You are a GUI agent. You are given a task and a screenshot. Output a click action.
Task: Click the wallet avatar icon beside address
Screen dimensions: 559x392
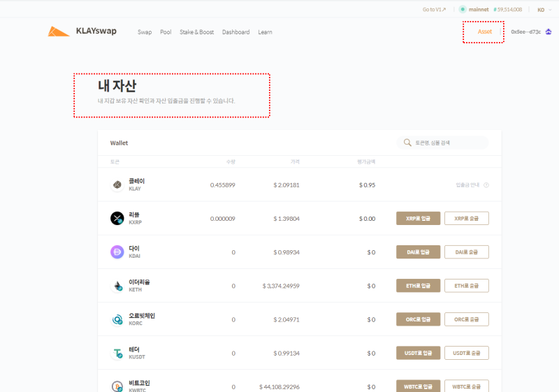(x=549, y=31)
